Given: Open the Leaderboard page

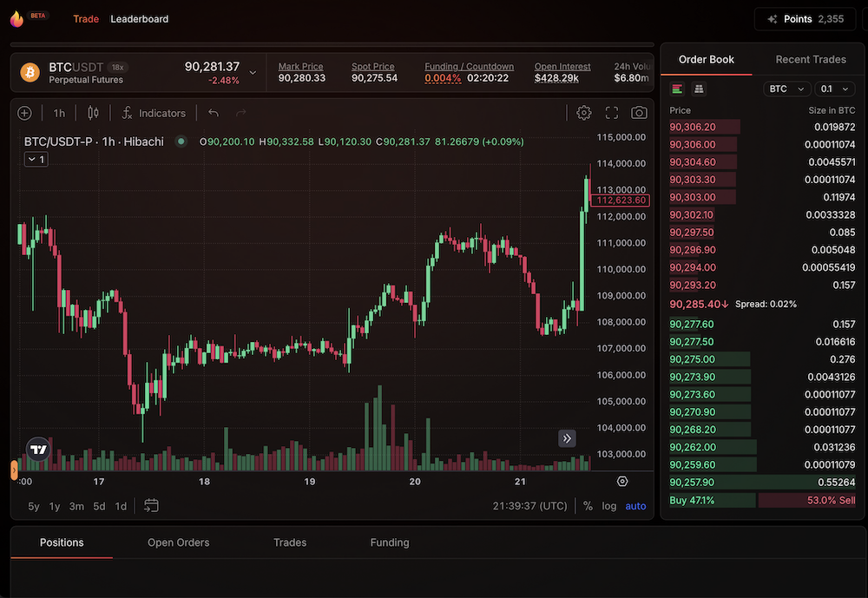Looking at the screenshot, I should [139, 19].
